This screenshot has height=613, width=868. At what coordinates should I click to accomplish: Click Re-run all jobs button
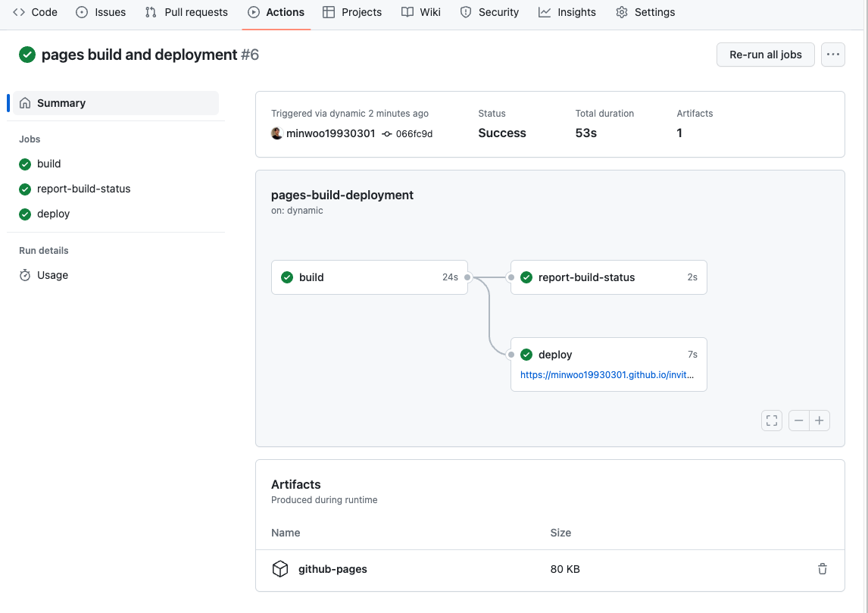pos(765,55)
